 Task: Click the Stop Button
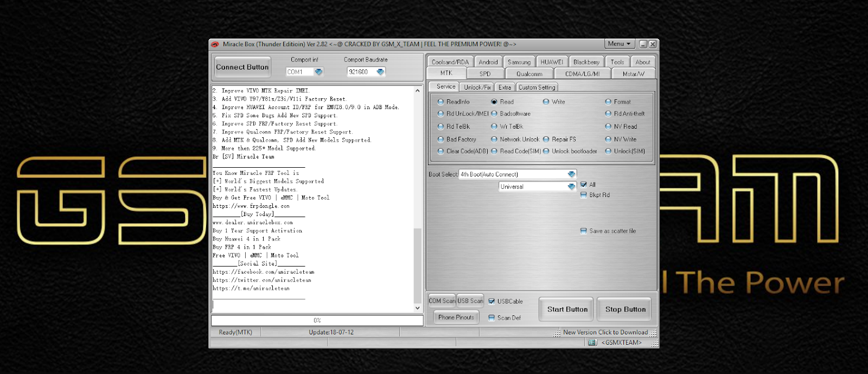(x=626, y=309)
